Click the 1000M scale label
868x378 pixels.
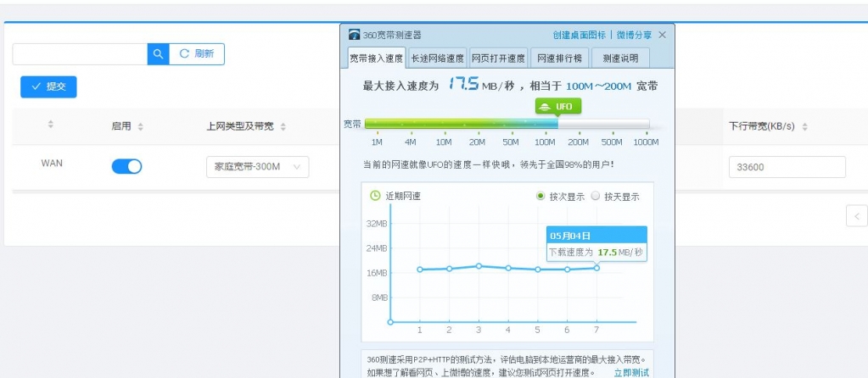click(x=646, y=142)
